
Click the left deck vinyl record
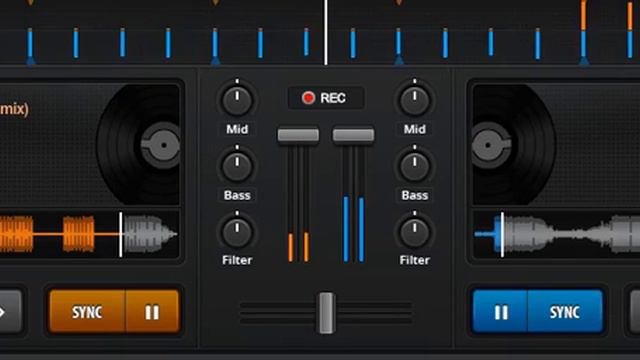coord(139,145)
